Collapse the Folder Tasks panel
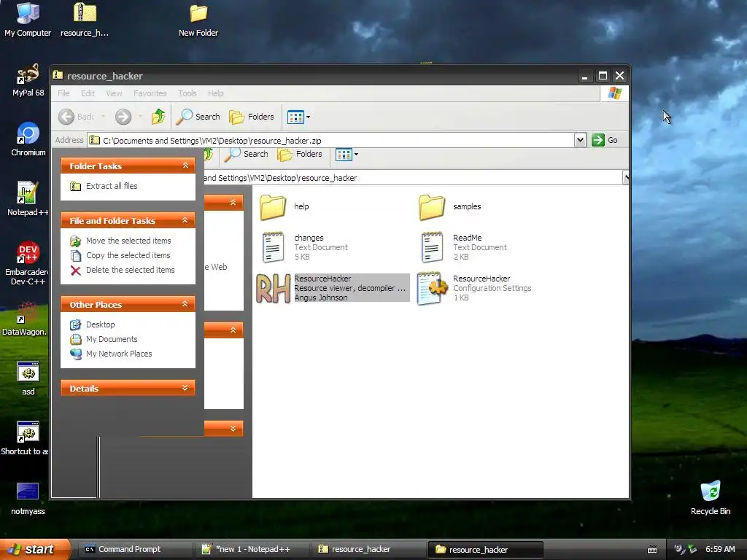This screenshot has width=747, height=560. point(185,166)
